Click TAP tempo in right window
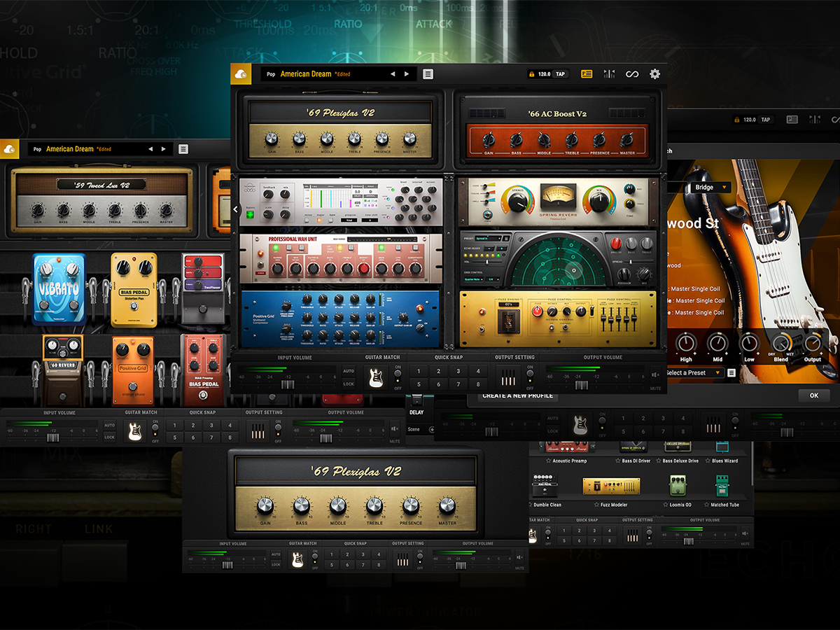 (x=766, y=120)
